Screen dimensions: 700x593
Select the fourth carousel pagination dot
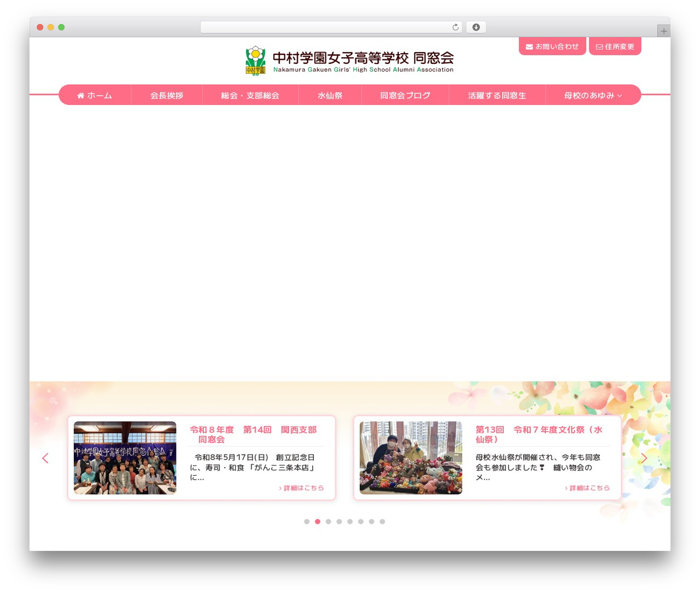pyautogui.click(x=339, y=521)
